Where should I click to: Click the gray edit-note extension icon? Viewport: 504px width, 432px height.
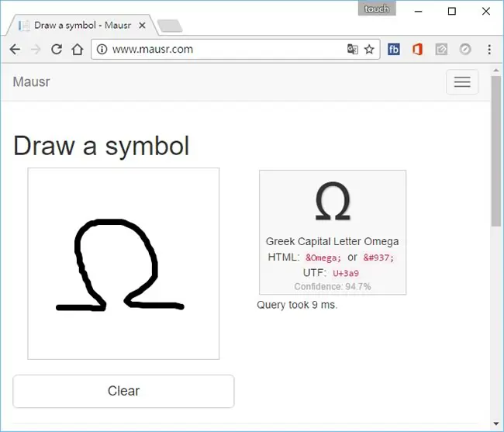(441, 49)
